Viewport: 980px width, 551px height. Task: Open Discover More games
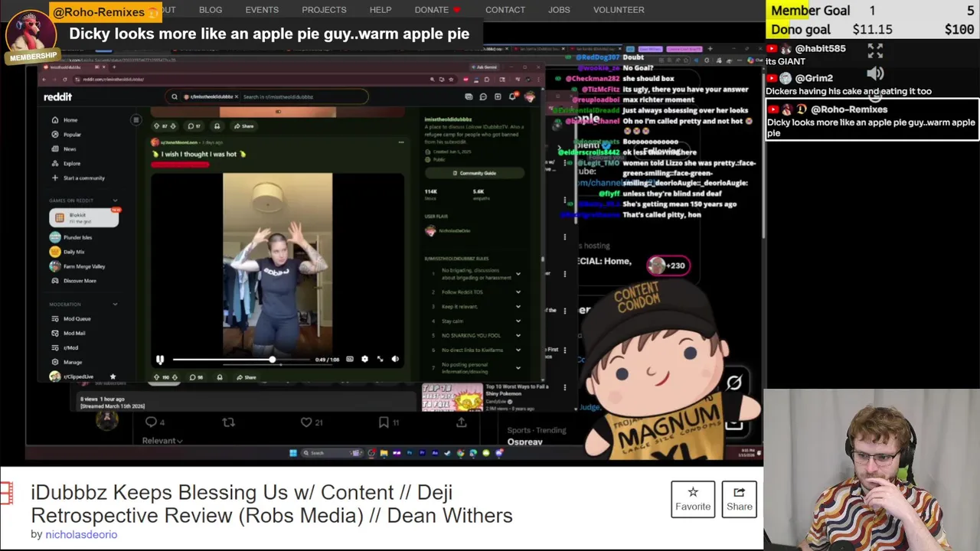pos(73,281)
